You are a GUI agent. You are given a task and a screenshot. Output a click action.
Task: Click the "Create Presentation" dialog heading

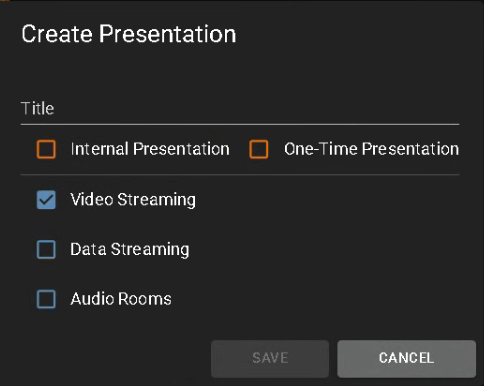[x=129, y=34]
